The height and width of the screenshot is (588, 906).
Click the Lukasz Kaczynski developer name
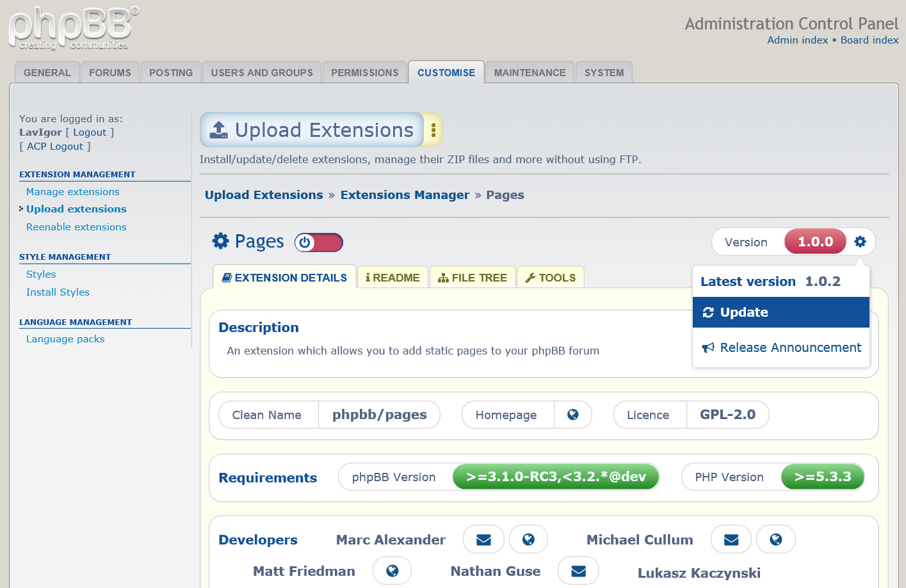[x=699, y=573]
